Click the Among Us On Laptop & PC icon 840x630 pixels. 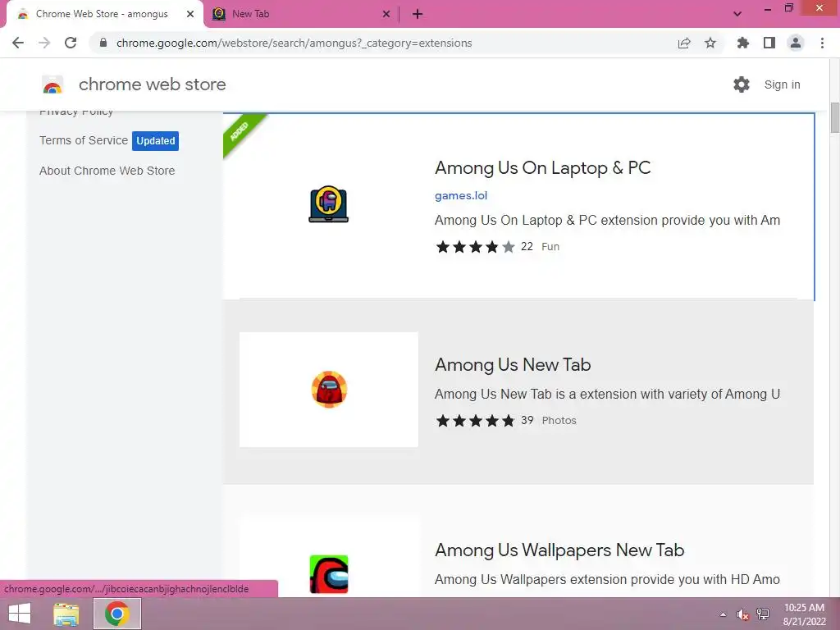[328, 204]
